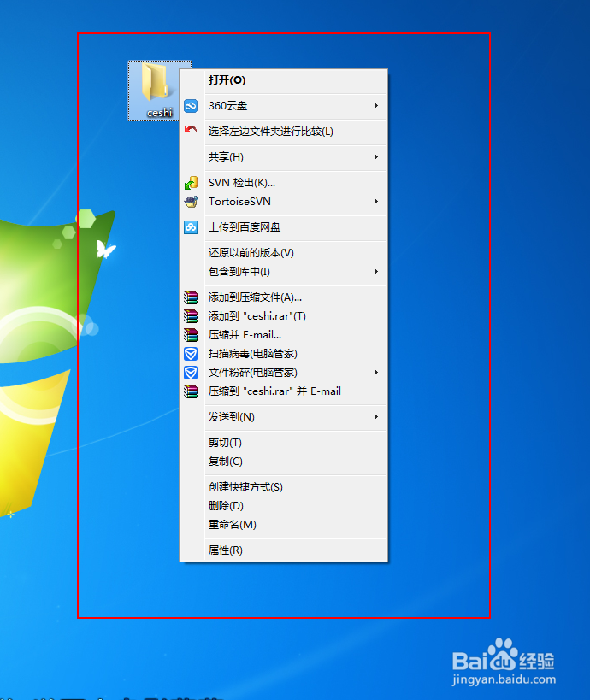Click the SVN checkout icon

pos(191,183)
